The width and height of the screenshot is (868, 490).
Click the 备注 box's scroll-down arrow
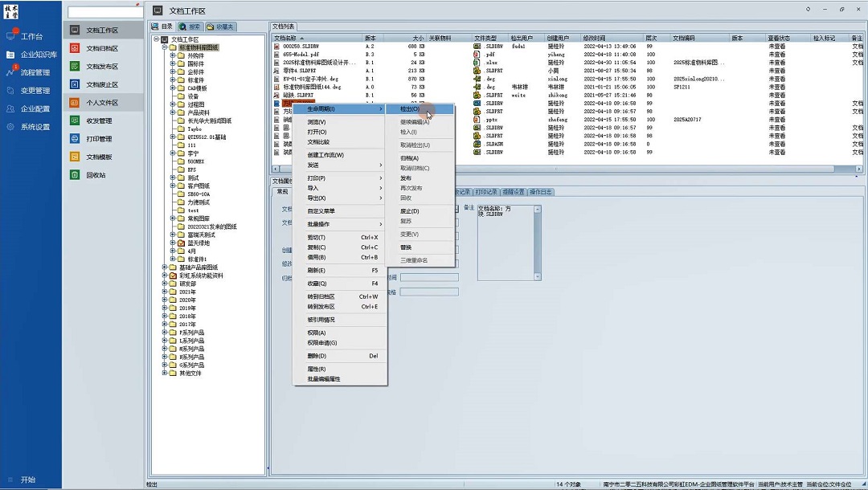tap(537, 276)
